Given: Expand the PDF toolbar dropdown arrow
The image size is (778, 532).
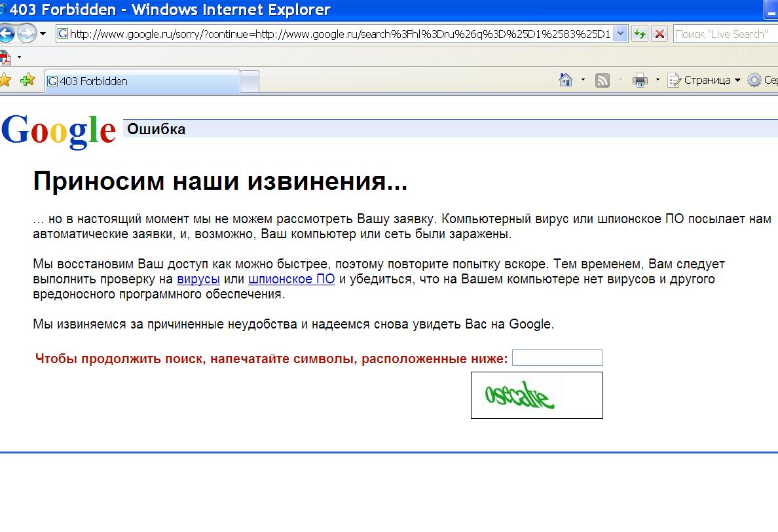Looking at the screenshot, I should point(20,58).
